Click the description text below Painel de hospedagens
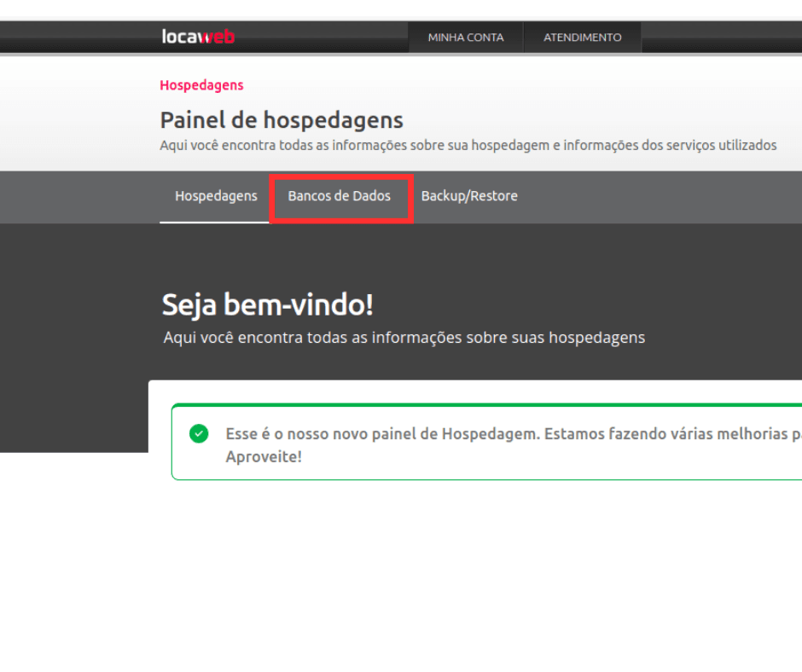 [x=468, y=145]
